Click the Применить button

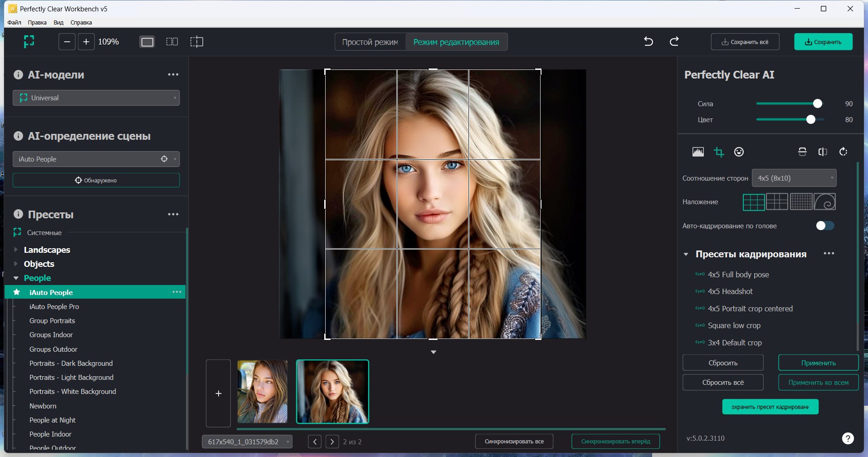(818, 363)
